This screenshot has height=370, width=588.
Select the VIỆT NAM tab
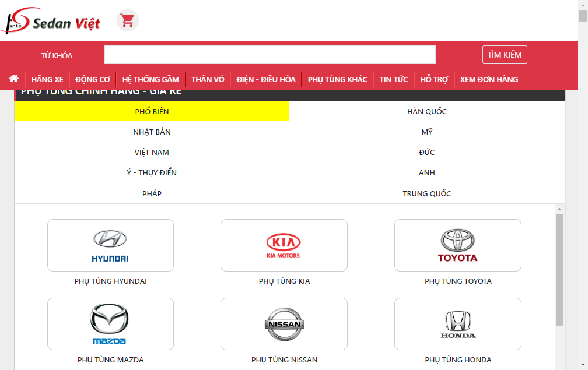(x=152, y=153)
